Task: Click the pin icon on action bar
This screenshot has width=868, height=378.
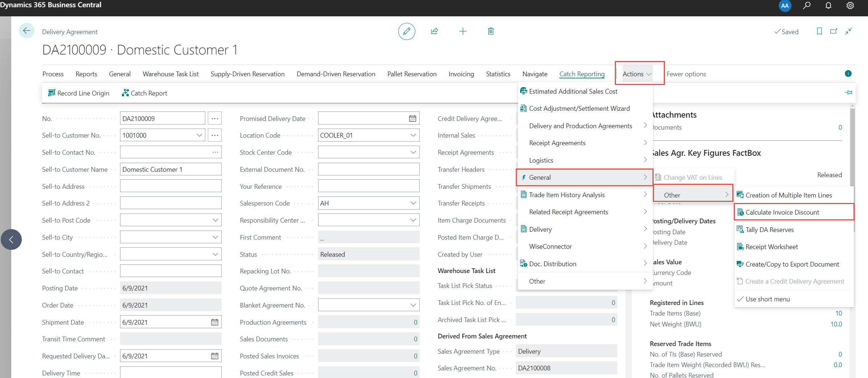Action: (848, 93)
